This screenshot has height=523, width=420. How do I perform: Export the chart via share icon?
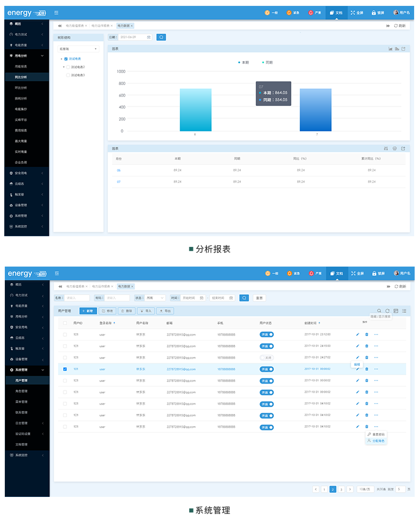point(404,49)
